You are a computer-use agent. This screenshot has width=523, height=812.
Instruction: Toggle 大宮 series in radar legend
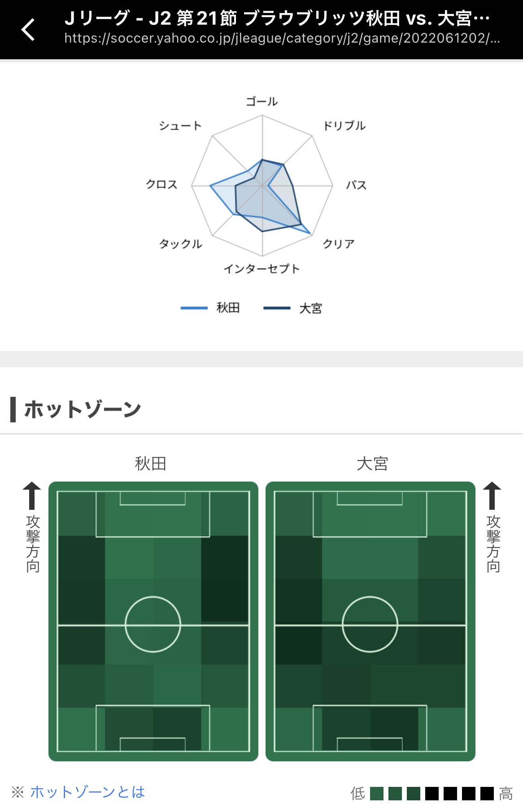tap(293, 308)
